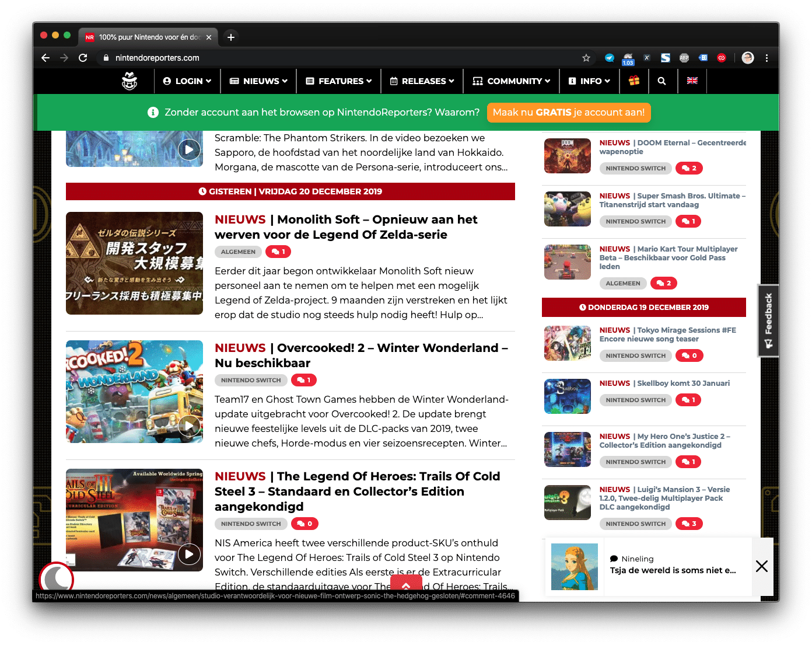The image size is (812, 645).
Task: Expand the NIEUWS navigation dropdown
Action: pyautogui.click(x=258, y=81)
